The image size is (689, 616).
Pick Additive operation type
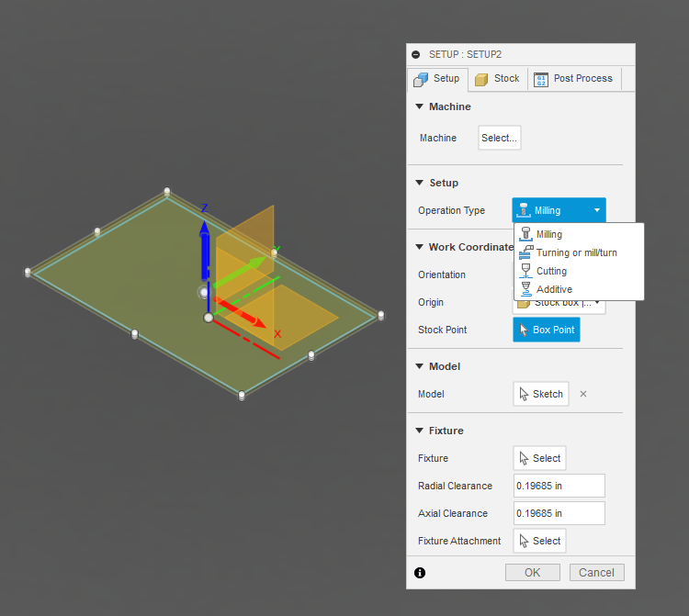[x=554, y=289]
